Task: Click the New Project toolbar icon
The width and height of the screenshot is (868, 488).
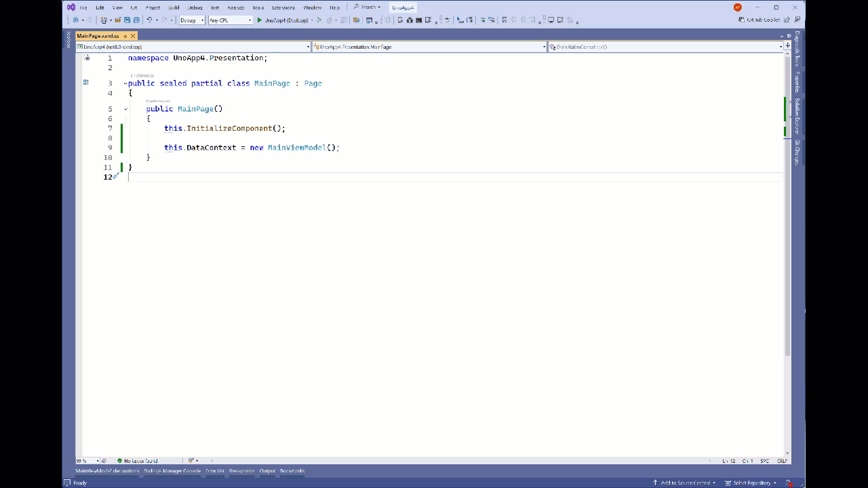Action: (x=103, y=20)
